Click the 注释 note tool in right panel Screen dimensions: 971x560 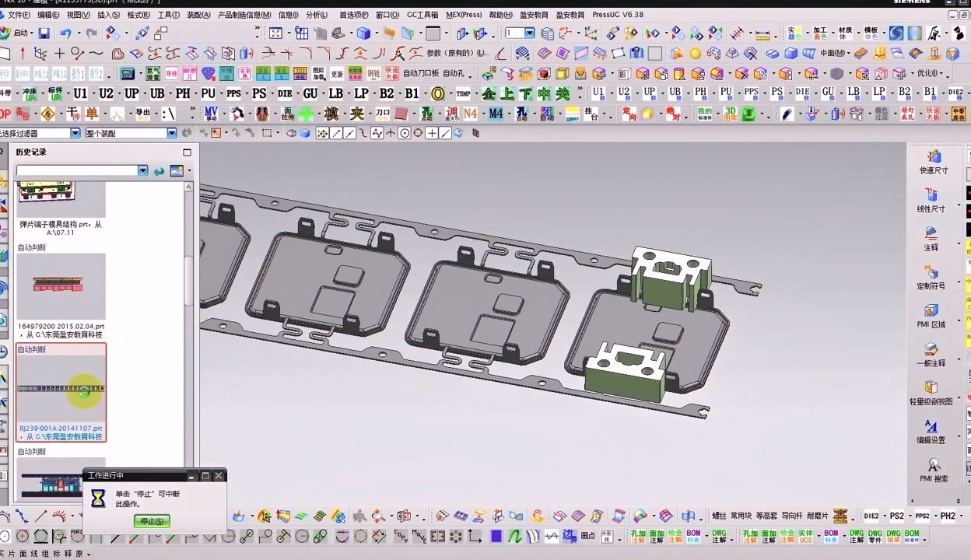(931, 238)
